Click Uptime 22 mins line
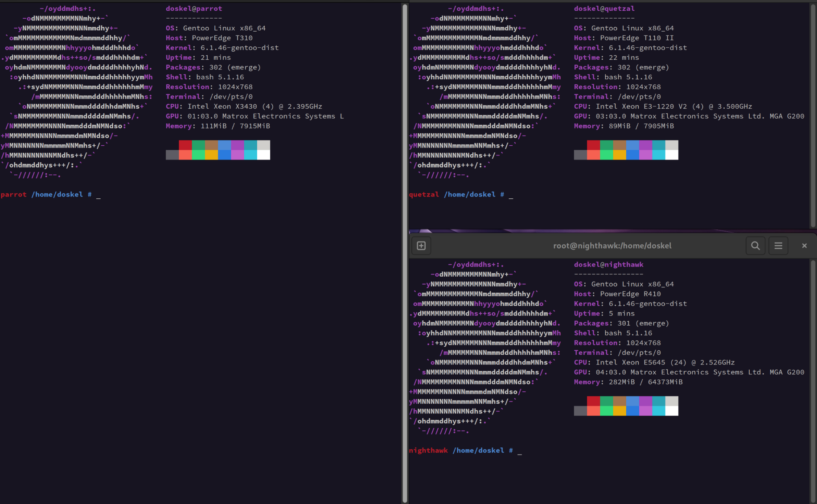This screenshot has height=504, width=817. point(606,57)
